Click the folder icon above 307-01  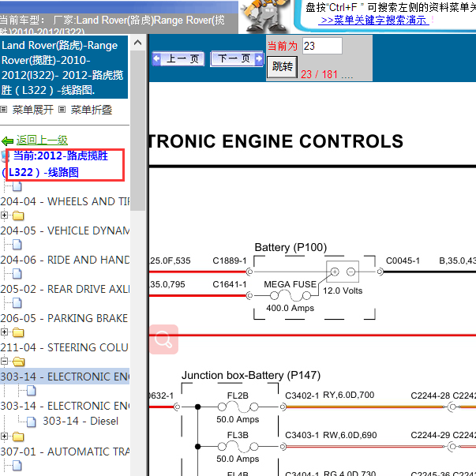click(x=18, y=437)
